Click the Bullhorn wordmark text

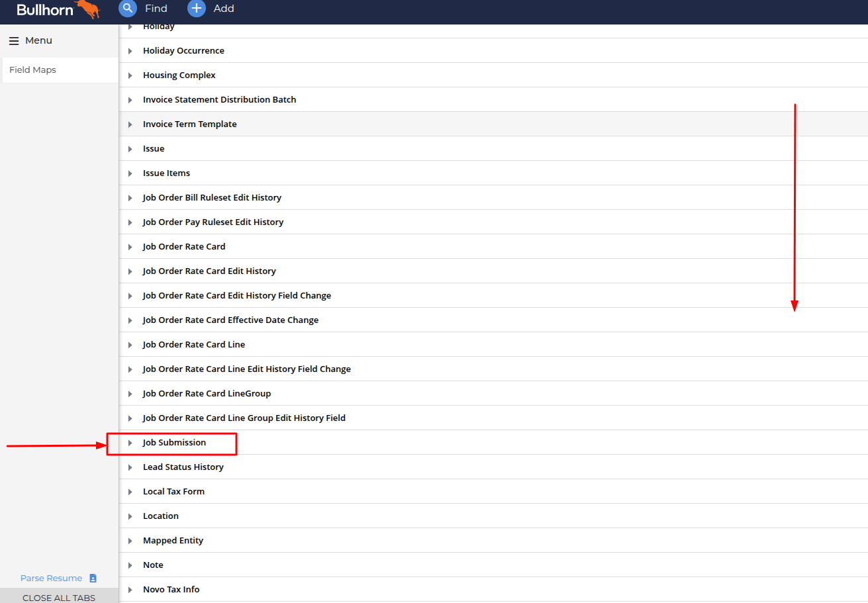[45, 10]
